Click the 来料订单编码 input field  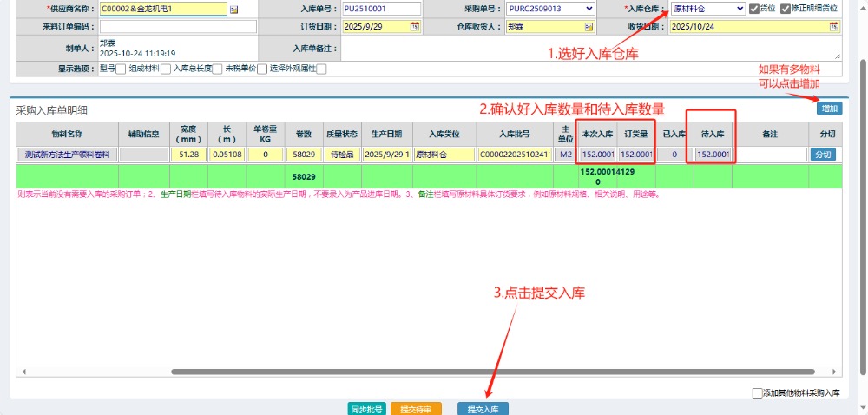[178, 26]
